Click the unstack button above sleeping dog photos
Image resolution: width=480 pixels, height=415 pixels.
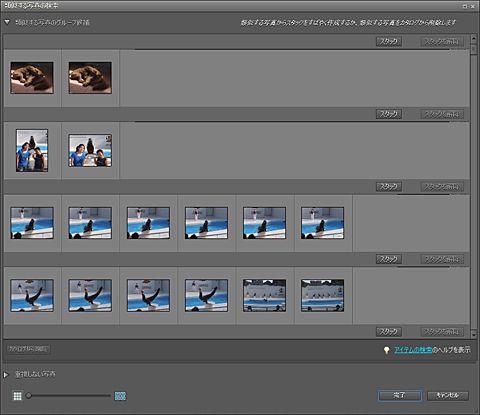[x=442, y=41]
